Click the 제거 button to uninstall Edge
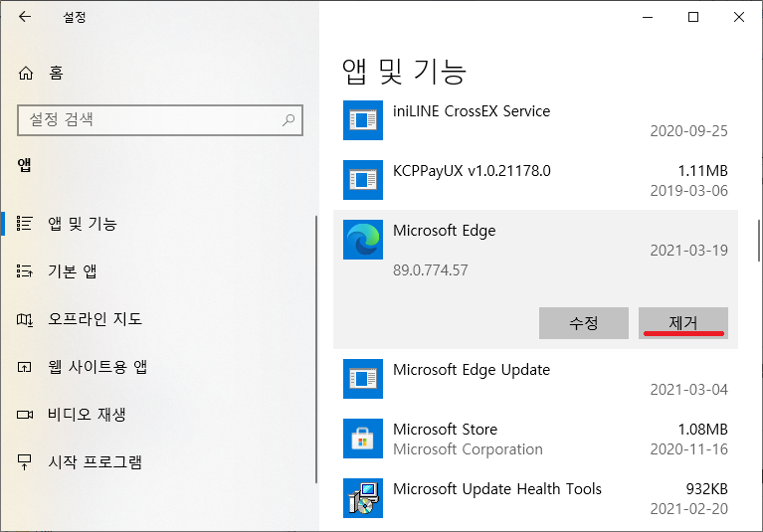The height and width of the screenshot is (532, 763). coord(682,323)
